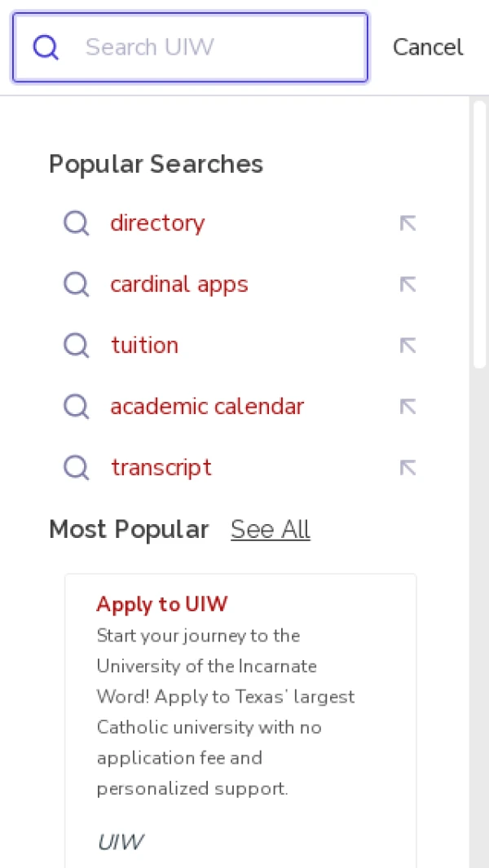Click the arrow icon next to tuition

407,346
